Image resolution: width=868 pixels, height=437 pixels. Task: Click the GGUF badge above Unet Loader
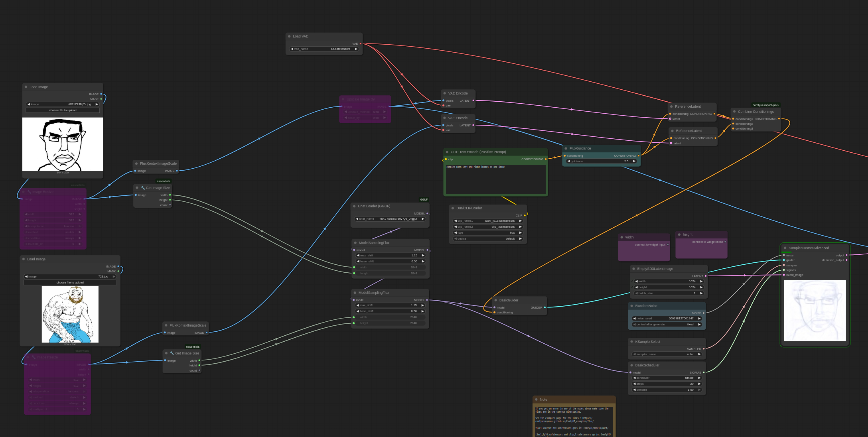click(424, 200)
